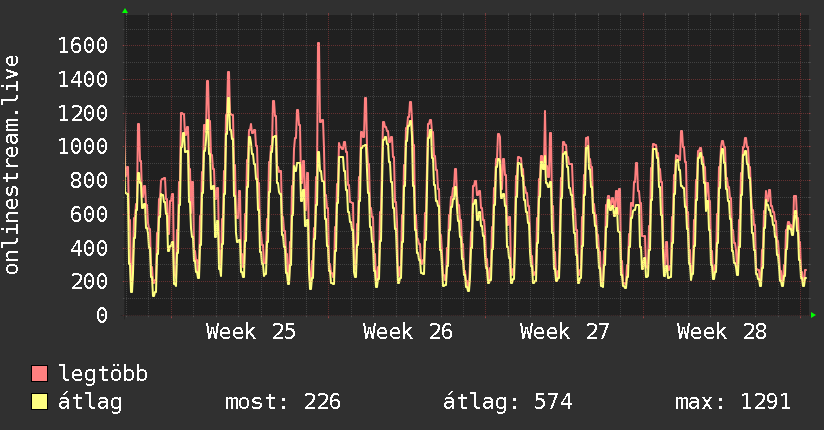The image size is (824, 430).
Task: Click the 1400 y-axis value
Action: (x=83, y=79)
